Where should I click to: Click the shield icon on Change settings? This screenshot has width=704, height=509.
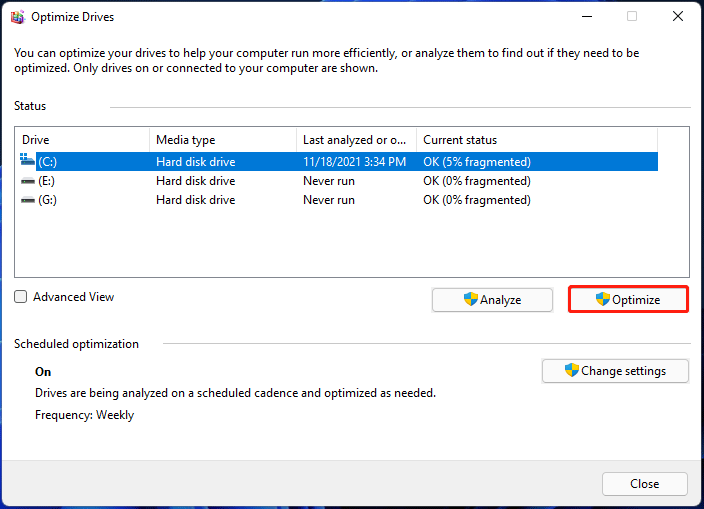click(x=572, y=370)
